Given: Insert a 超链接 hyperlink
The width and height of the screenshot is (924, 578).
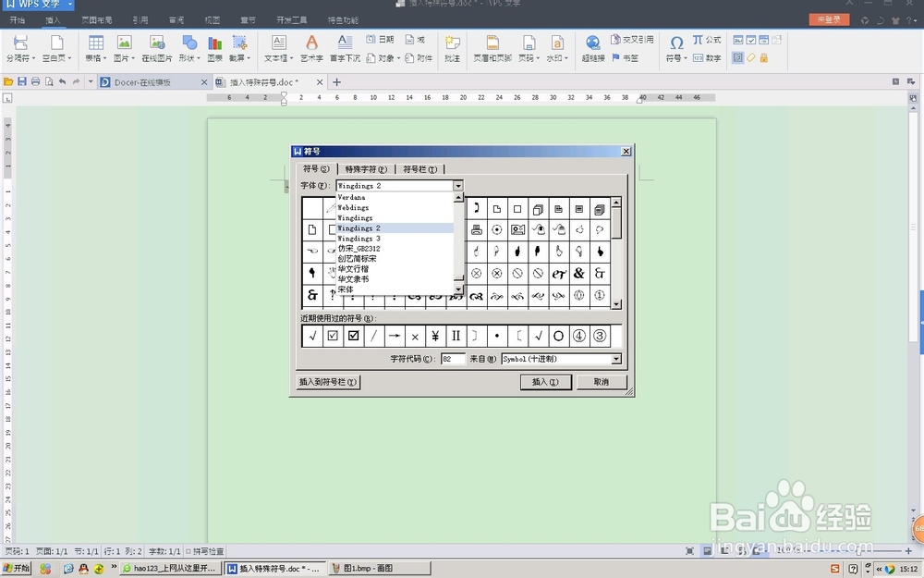Looking at the screenshot, I should click(593, 48).
